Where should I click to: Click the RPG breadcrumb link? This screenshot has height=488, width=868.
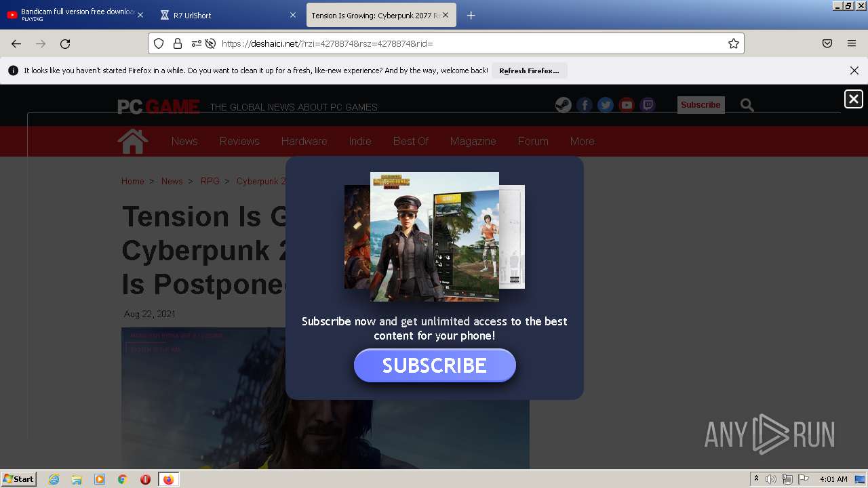coord(210,181)
